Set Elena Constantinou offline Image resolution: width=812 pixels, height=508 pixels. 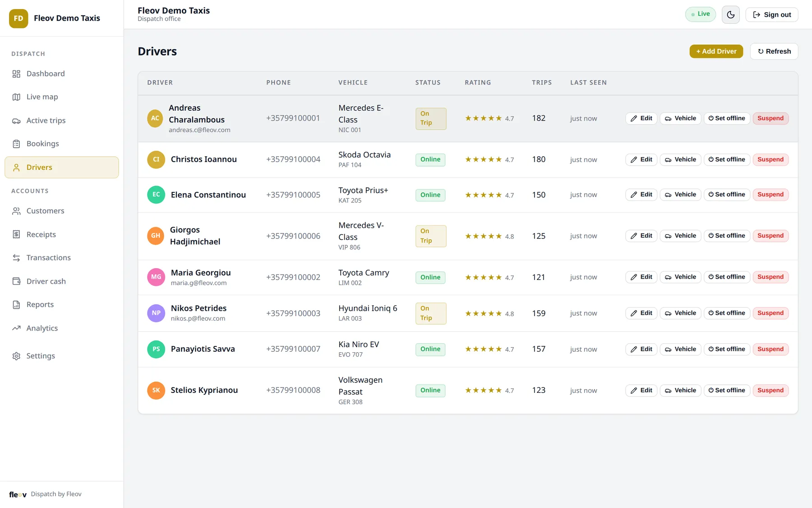727,195
